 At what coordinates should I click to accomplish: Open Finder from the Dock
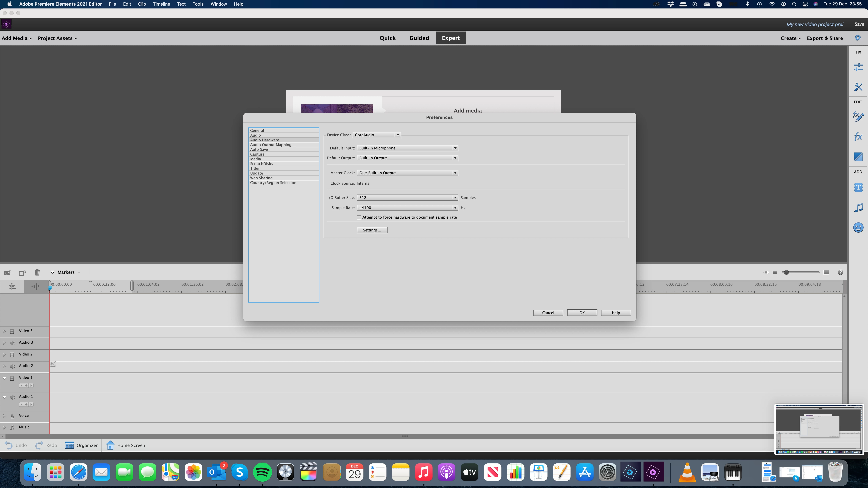tap(33, 472)
